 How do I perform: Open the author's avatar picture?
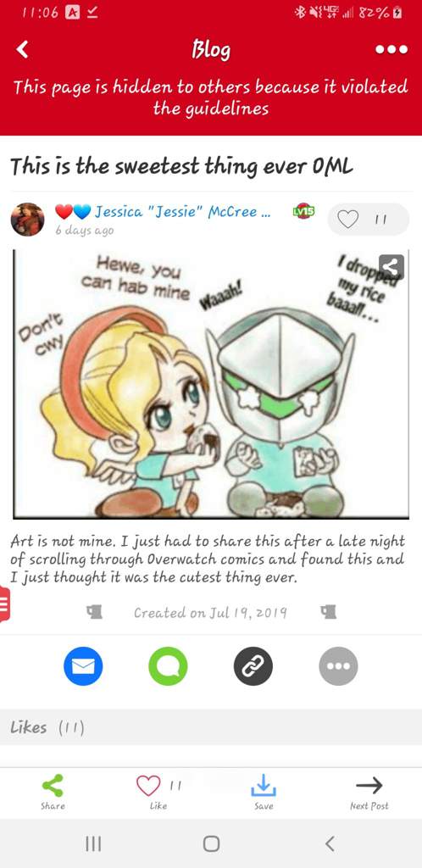pyautogui.click(x=28, y=220)
